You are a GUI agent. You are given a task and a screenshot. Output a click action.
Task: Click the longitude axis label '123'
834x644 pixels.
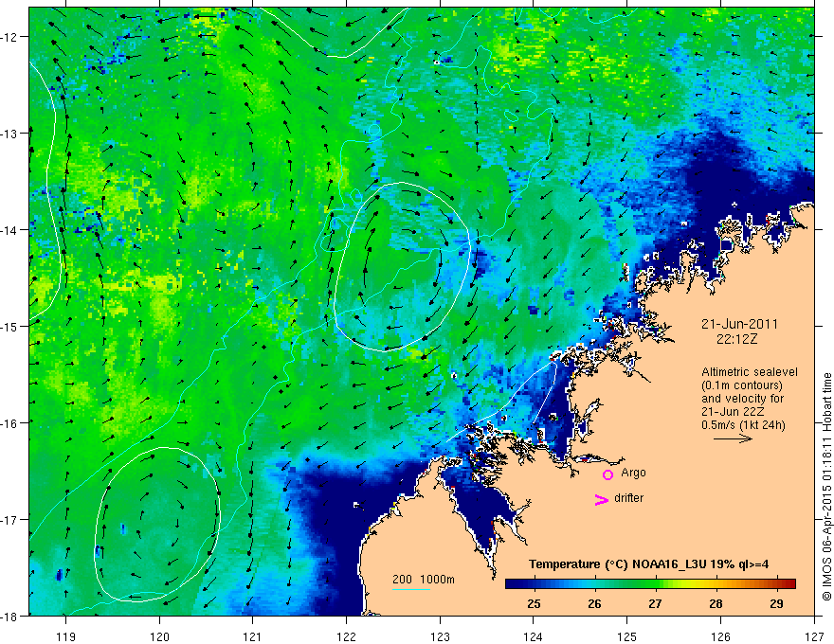pyautogui.click(x=440, y=636)
